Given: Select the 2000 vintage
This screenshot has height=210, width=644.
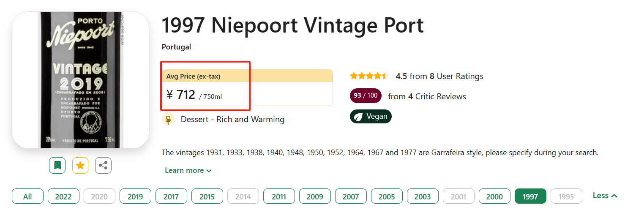Looking at the screenshot, I should click(x=494, y=196).
